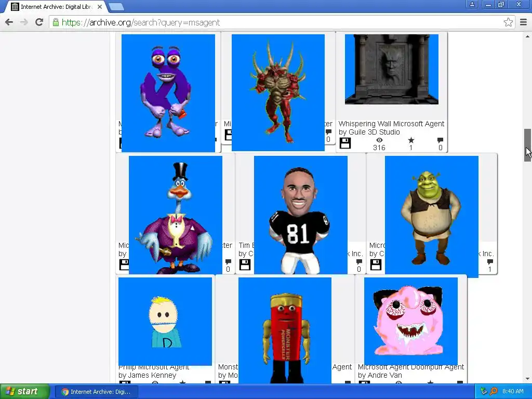Open the Shrek ogre agent thumbnail
This screenshot has height=399, width=532.
click(432, 217)
